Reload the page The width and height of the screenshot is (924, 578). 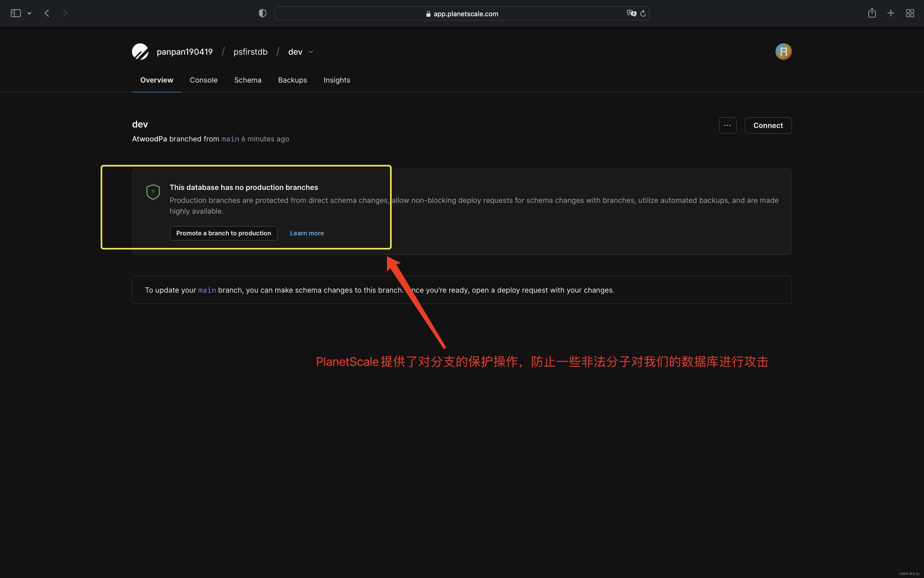tap(643, 13)
